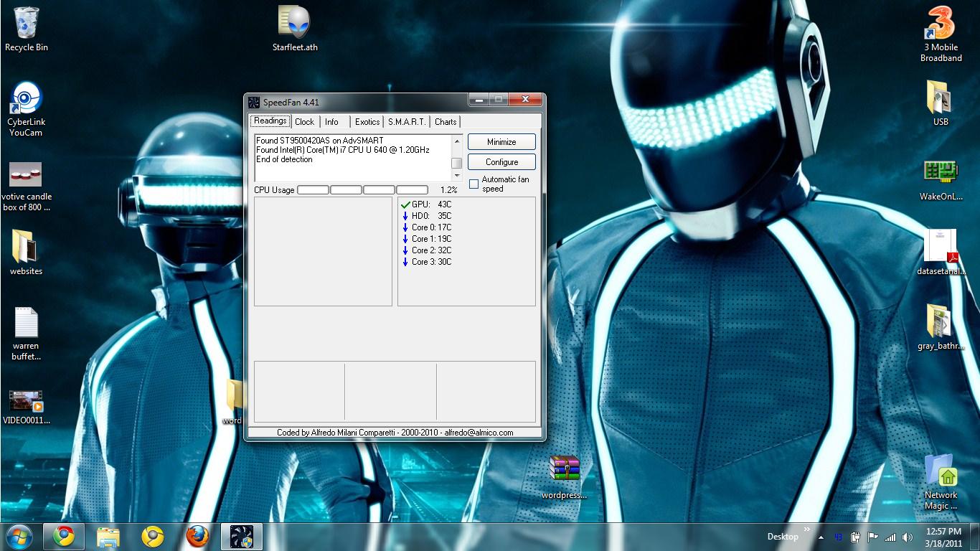980x551 pixels.
Task: Open the S.M.A.R.T. tab
Action: click(407, 122)
